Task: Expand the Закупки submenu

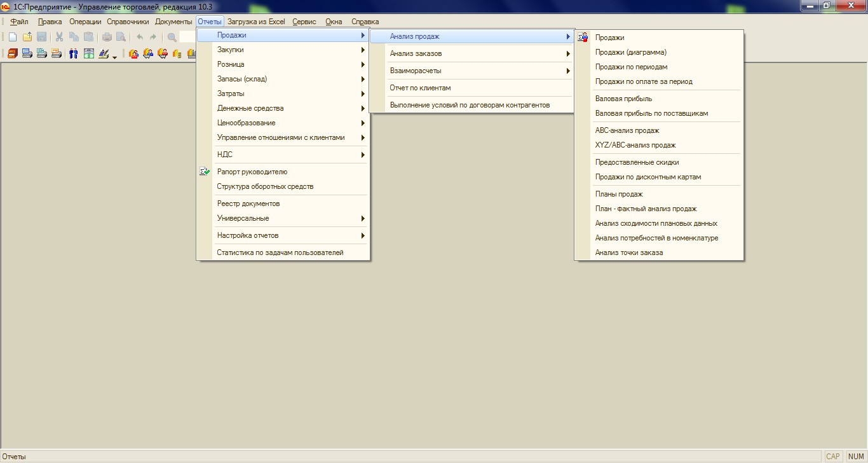Action: (x=283, y=50)
